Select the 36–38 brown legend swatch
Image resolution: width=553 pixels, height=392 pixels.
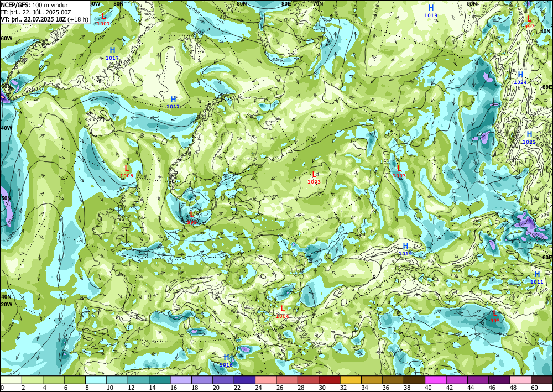click(393, 380)
